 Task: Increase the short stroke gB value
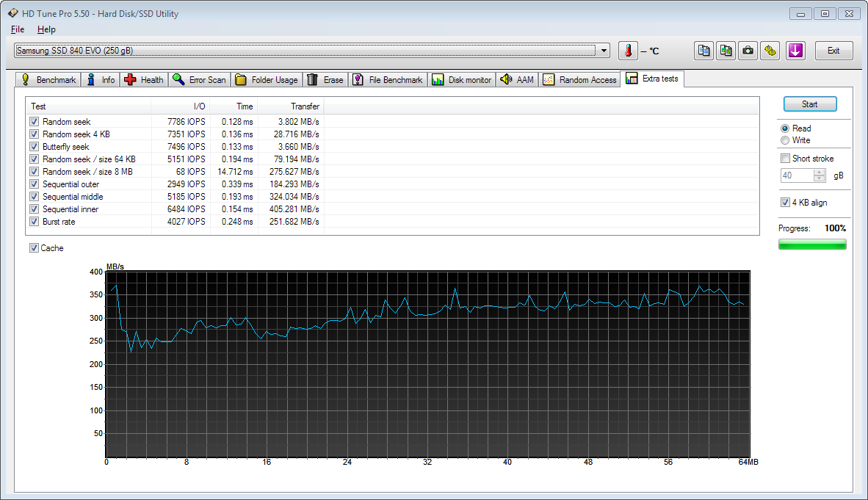pos(820,173)
